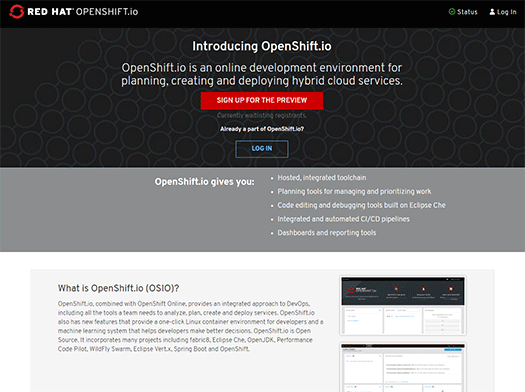The height and width of the screenshot is (392, 525).
Task: Click 'Already a part of OpenShift.io?' text
Action: pyautogui.click(x=262, y=129)
